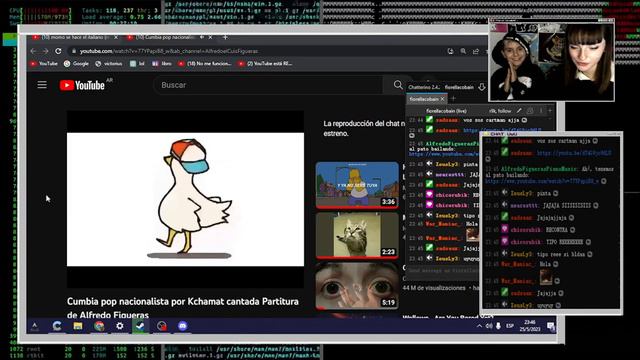Click the pencil edit icon in Chatterino split header

coord(519,111)
